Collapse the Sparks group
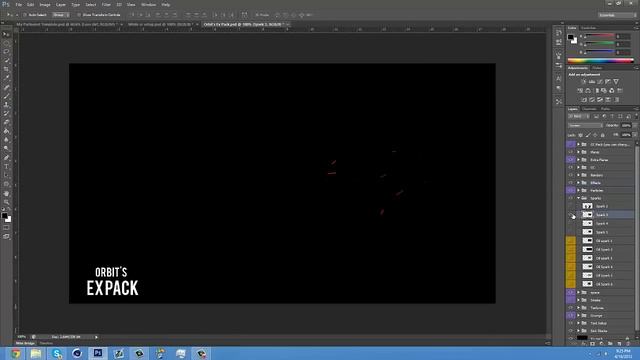640x360 pixels. pyautogui.click(x=578, y=198)
